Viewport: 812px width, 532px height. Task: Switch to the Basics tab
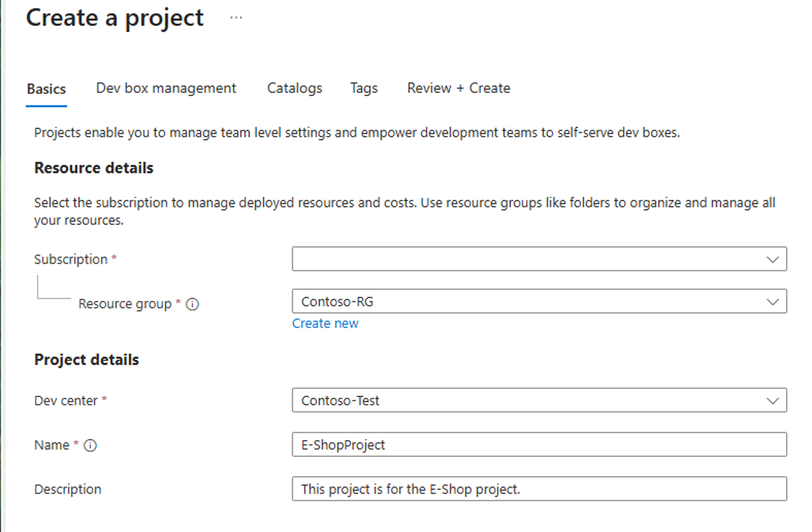47,89
